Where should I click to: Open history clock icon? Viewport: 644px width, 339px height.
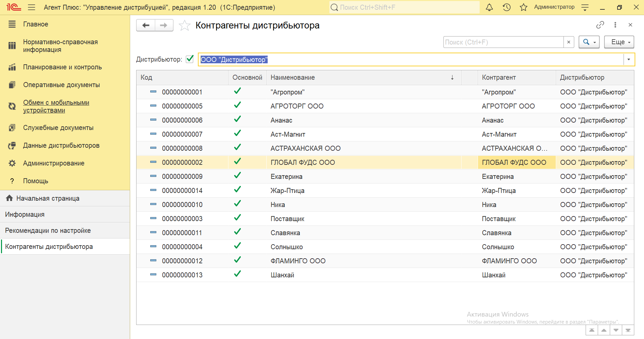(506, 7)
